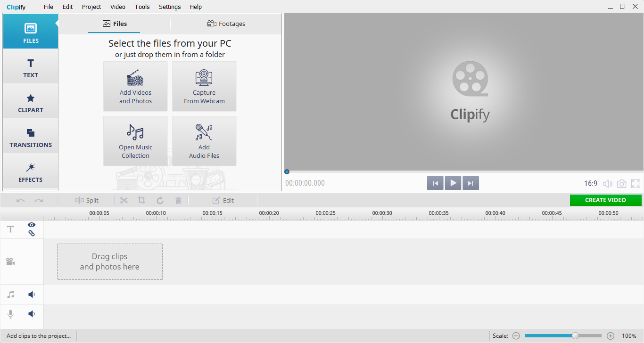This screenshot has width=644, height=343.
Task: Click 'Add clips to the project...' status text
Action: 39,336
